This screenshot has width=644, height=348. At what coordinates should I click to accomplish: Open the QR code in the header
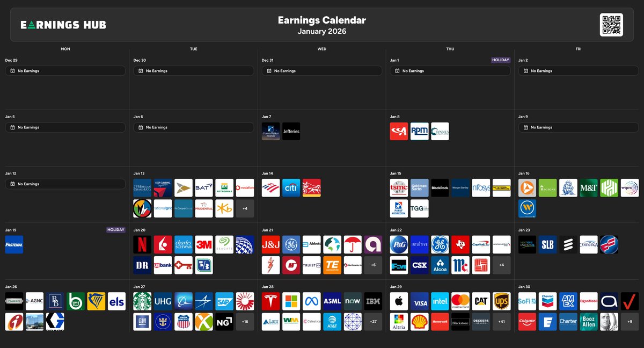pyautogui.click(x=611, y=25)
